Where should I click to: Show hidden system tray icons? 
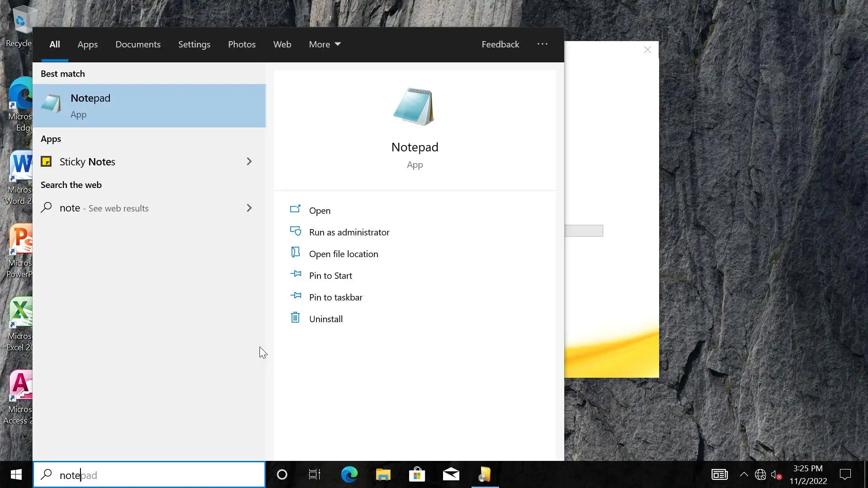(x=744, y=474)
